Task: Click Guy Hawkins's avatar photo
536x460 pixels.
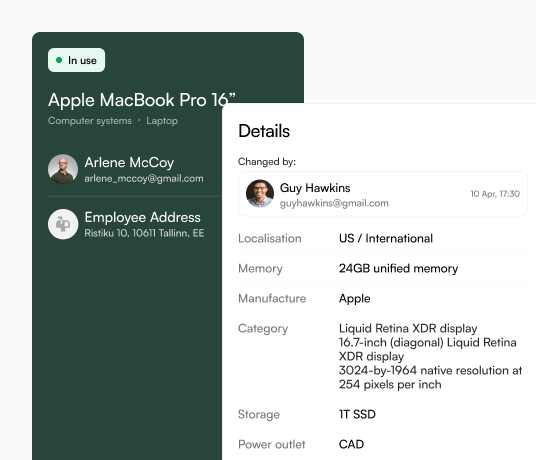Action: pyautogui.click(x=260, y=193)
